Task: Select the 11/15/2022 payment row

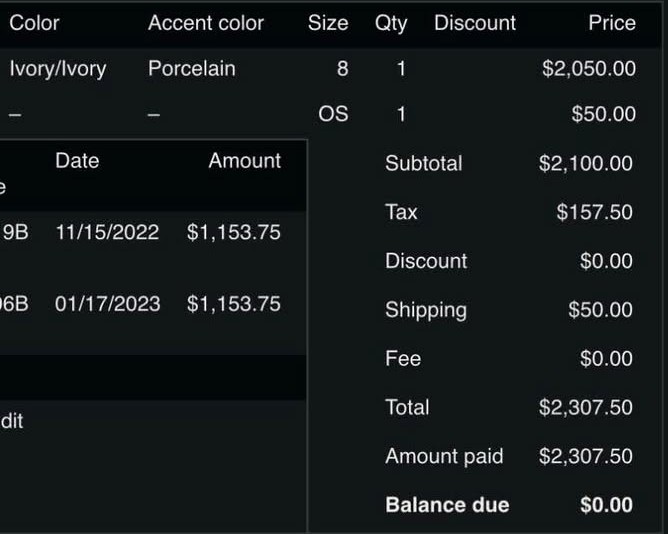Action: click(x=153, y=232)
